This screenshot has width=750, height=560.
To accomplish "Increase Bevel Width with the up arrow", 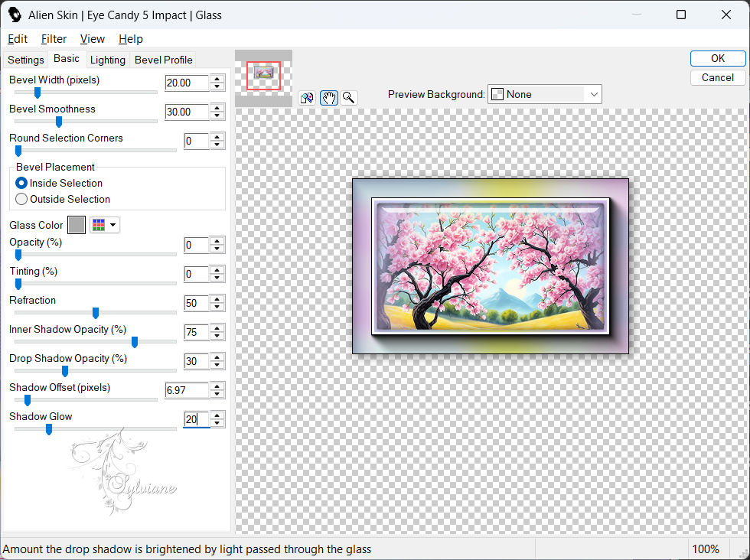I will [217, 79].
